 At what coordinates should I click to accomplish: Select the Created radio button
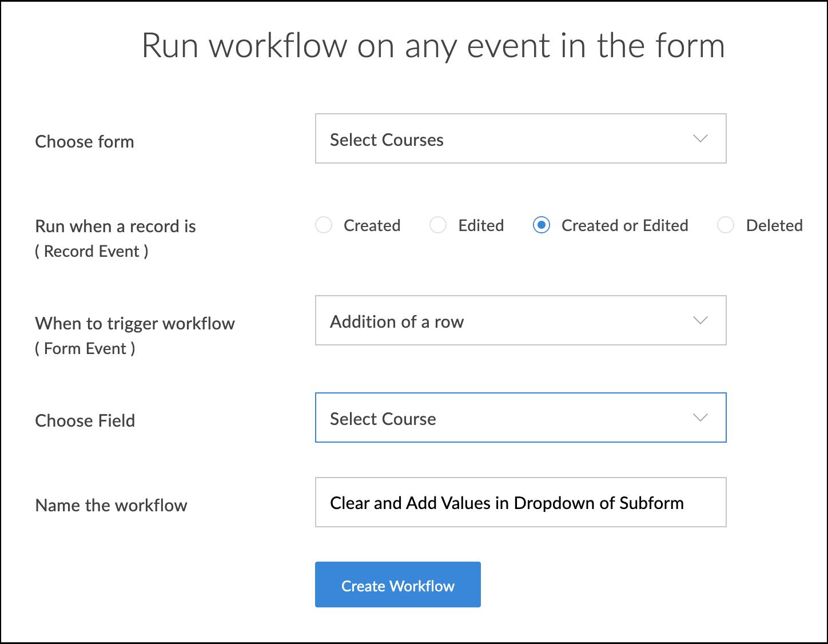tap(324, 225)
